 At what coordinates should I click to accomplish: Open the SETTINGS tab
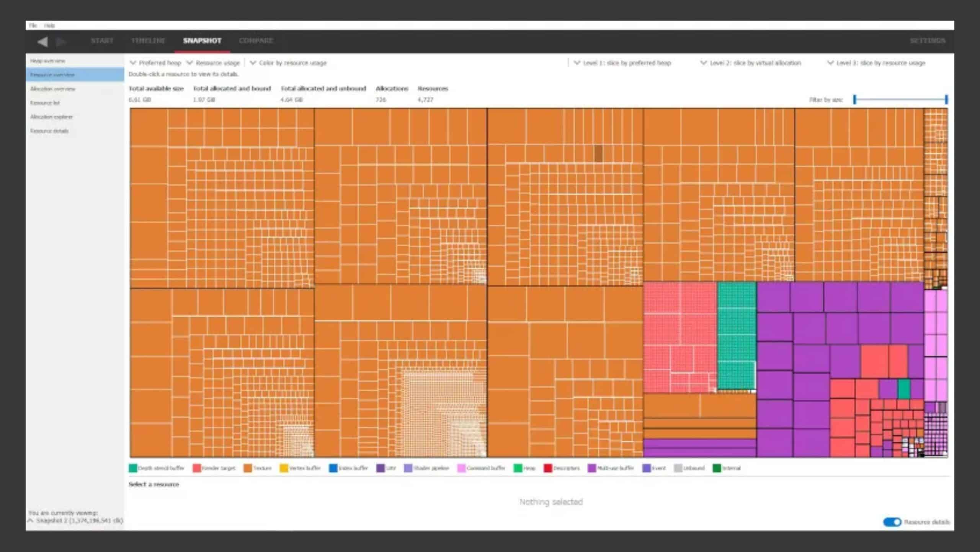coord(928,41)
